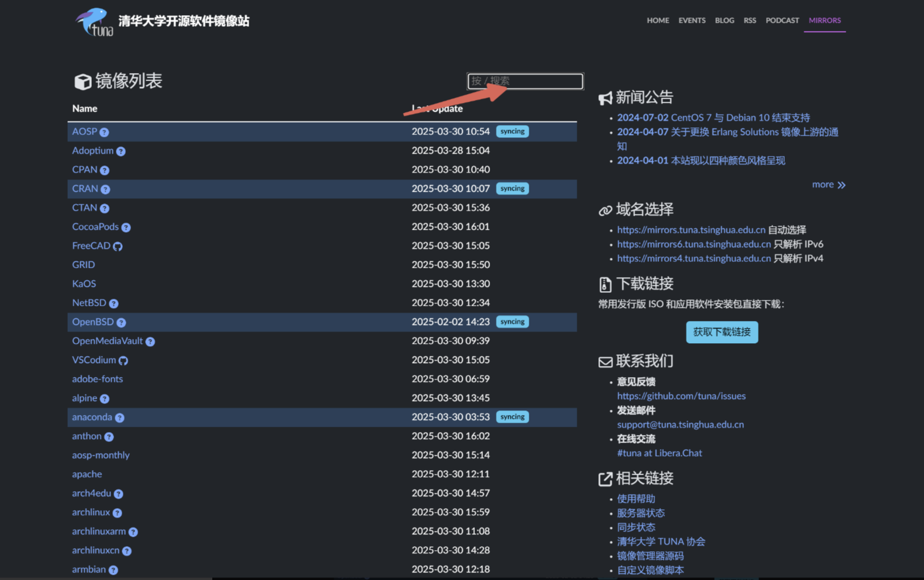
Task: Open the apache mirror entry
Action: [x=87, y=474]
